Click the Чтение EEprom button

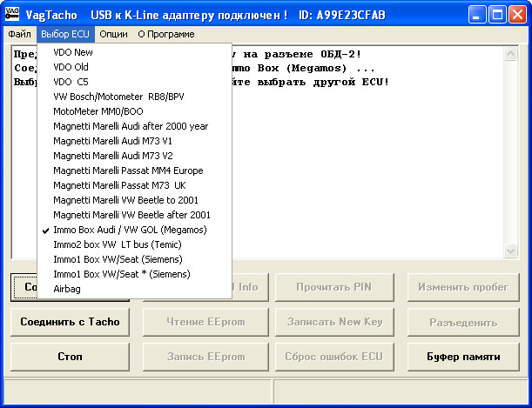[x=205, y=322]
